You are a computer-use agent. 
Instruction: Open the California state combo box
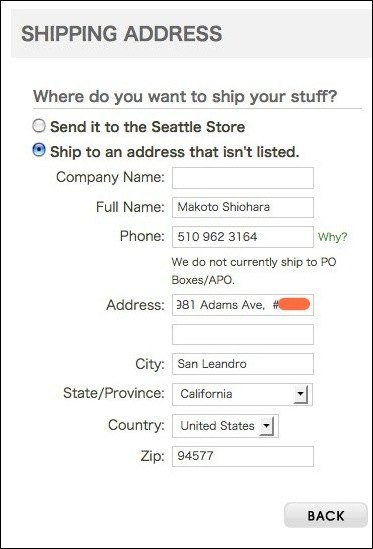pos(242,394)
